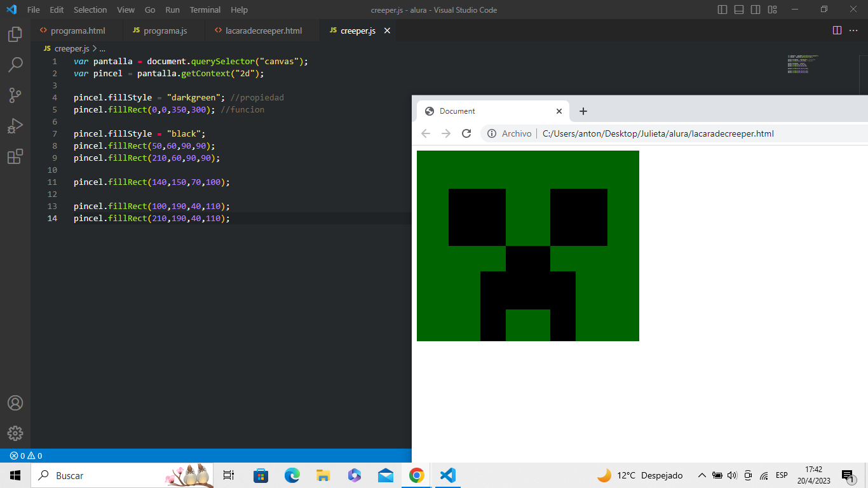Open volume control in system tray
Image resolution: width=868 pixels, height=488 pixels.
(x=732, y=475)
